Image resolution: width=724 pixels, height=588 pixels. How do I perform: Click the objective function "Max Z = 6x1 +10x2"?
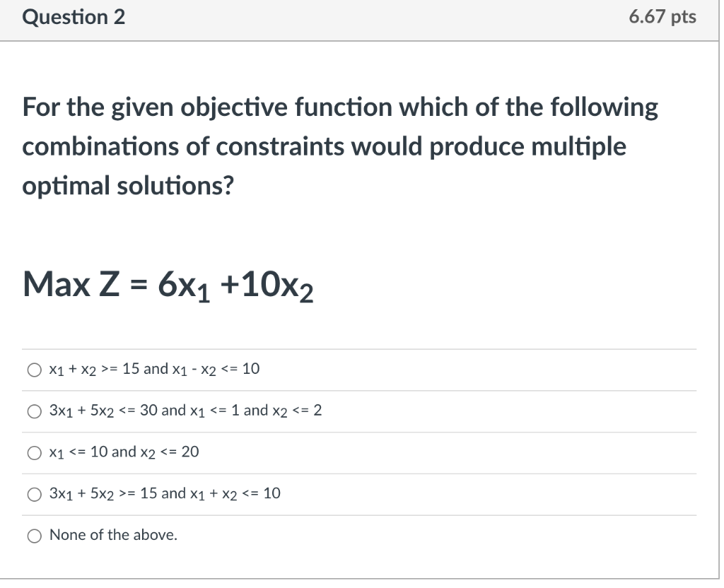[167, 286]
